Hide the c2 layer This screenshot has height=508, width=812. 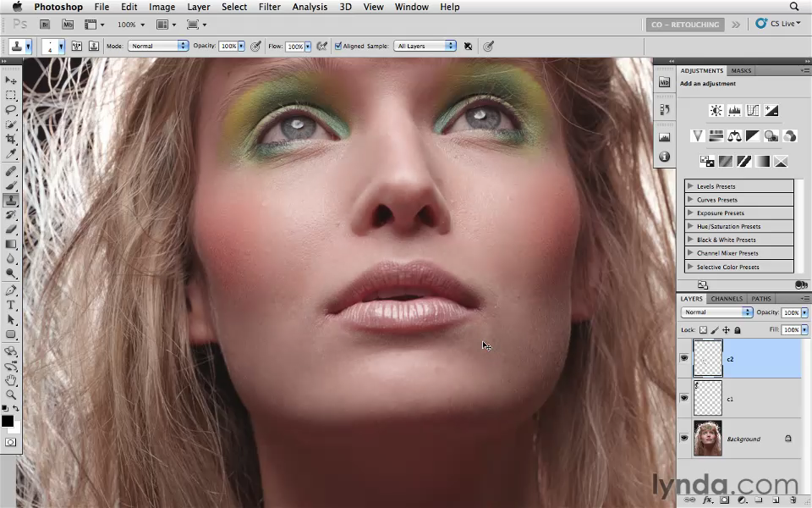click(684, 358)
